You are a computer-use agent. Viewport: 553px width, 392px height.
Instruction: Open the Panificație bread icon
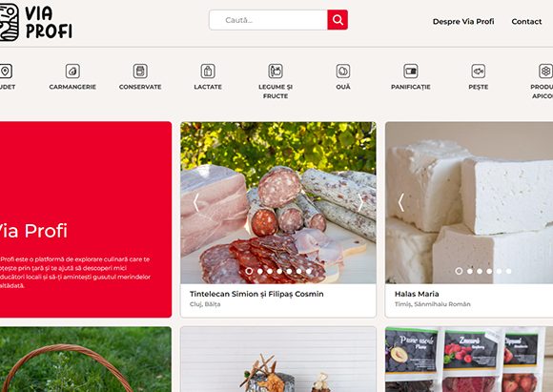click(411, 71)
